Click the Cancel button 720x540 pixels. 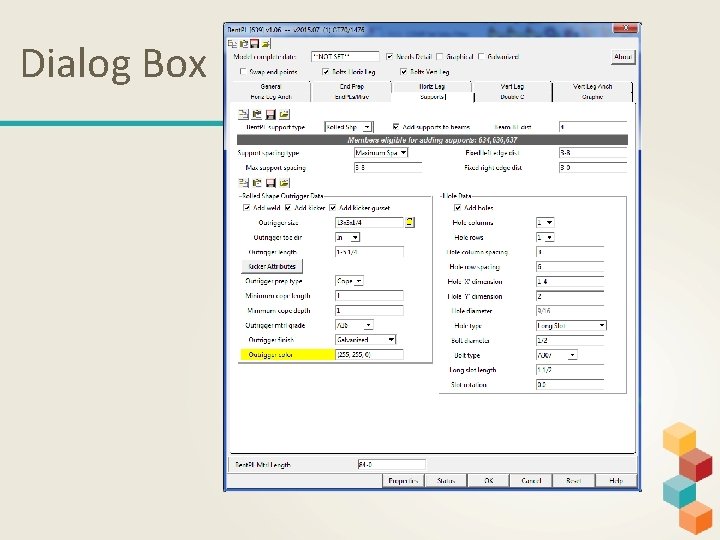(x=531, y=481)
